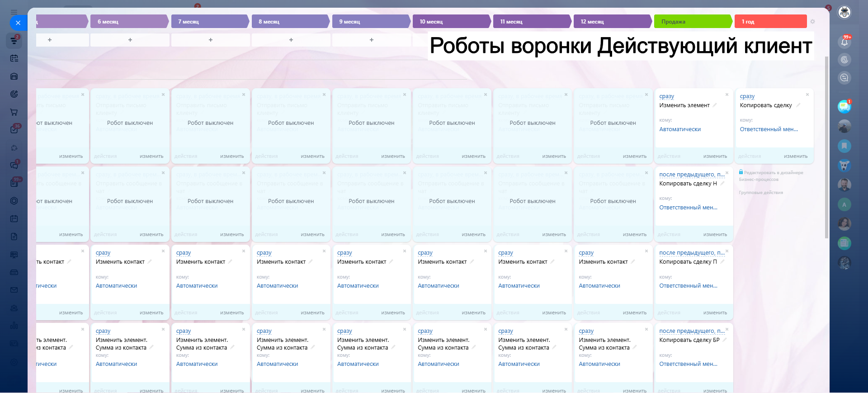Click pencil icon beside Копировать сделку Н

pyautogui.click(x=722, y=184)
